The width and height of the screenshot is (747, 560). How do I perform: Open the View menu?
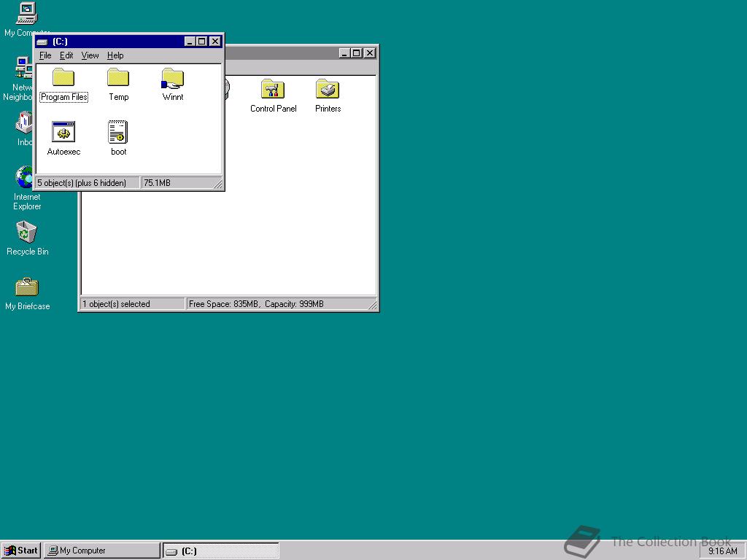(x=90, y=55)
